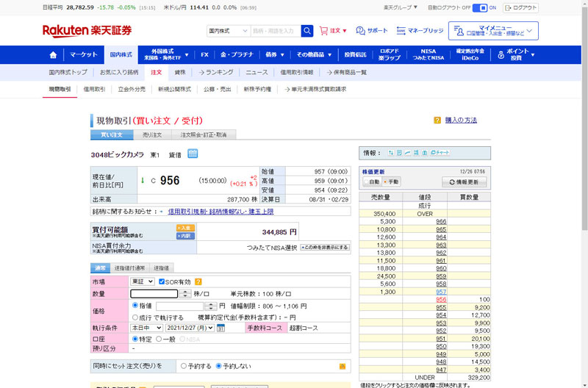The width and height of the screenshot is (588, 388).
Task: Toggle the auto logout switch
Action: point(479,7)
